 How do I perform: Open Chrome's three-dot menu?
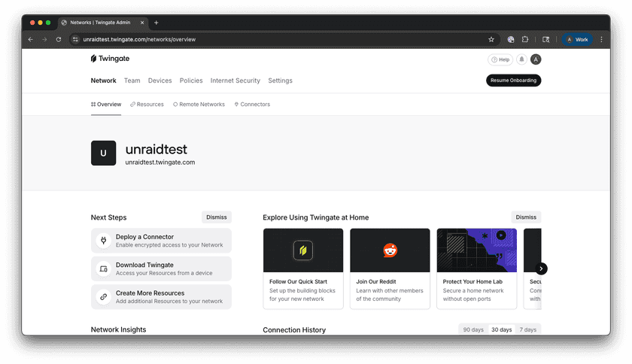coord(601,39)
